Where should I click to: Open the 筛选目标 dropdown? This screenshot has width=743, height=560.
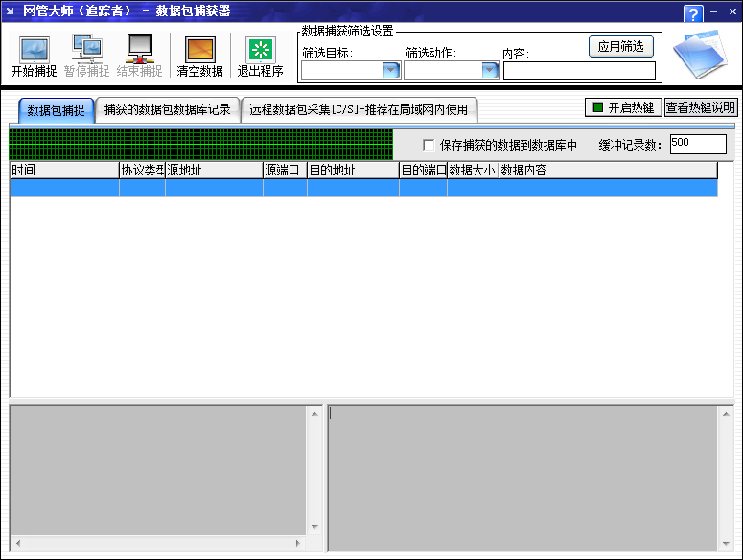391,71
